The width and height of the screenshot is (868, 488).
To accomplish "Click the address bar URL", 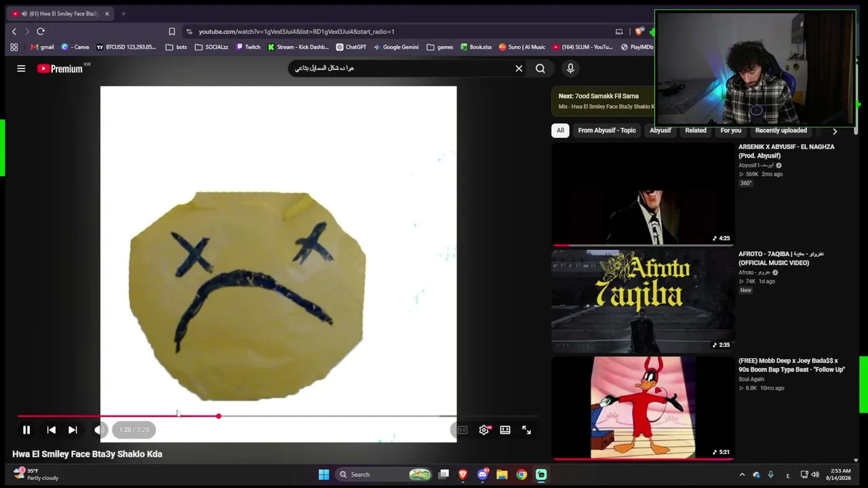I will tap(296, 32).
